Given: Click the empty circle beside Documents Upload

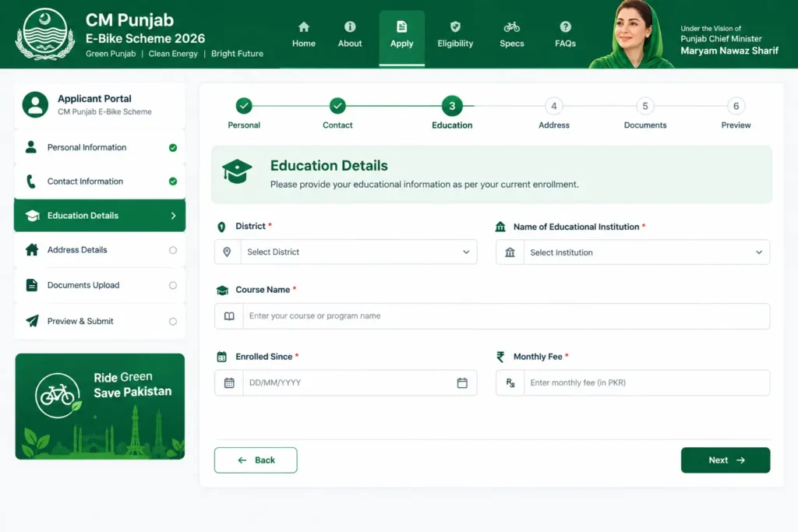Looking at the screenshot, I should [x=173, y=285].
